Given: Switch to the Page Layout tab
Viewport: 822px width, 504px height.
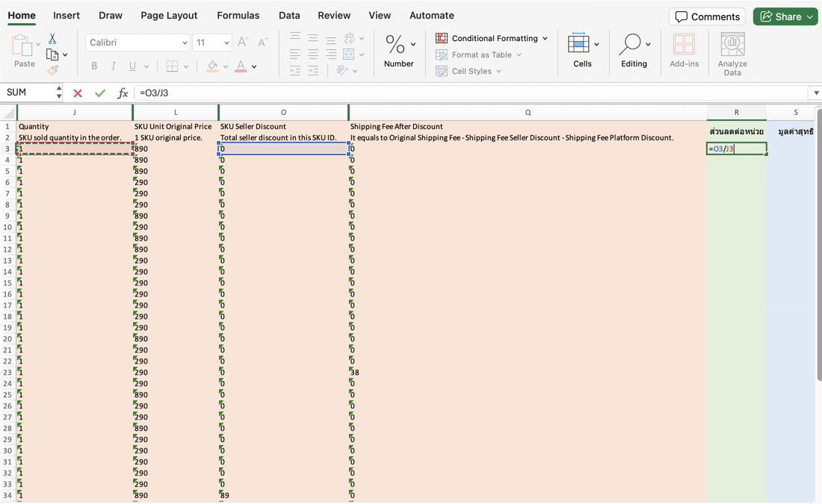Looking at the screenshot, I should click(x=169, y=16).
